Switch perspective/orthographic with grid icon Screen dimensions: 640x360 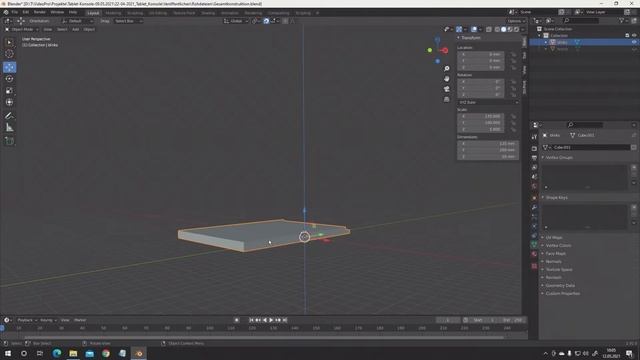point(447,99)
